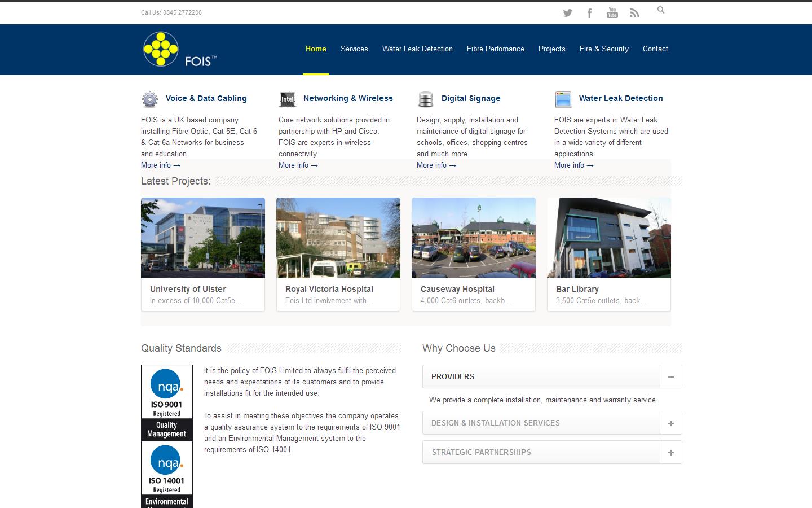Click the RSS feed icon
812x508 pixels.
coord(634,13)
